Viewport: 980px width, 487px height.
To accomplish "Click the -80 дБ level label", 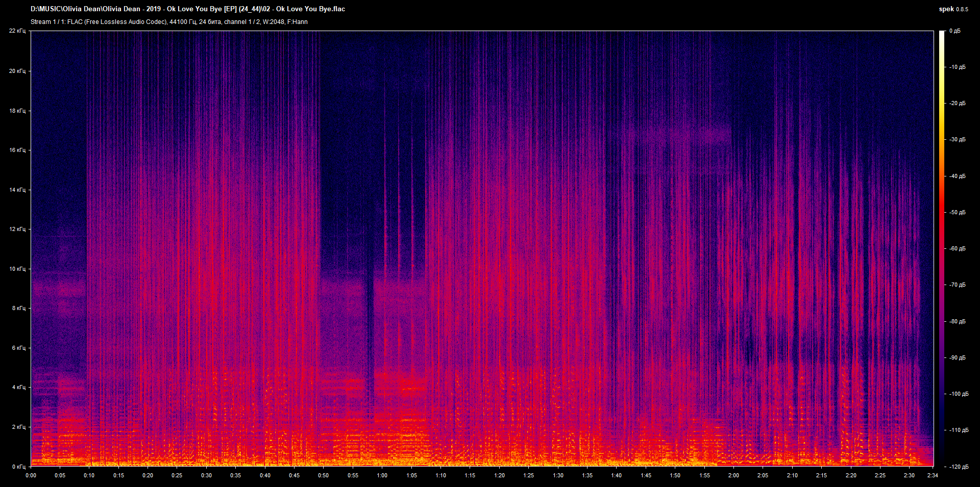I will 958,322.
